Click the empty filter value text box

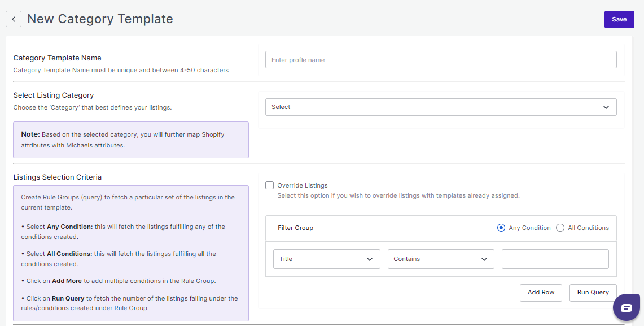pyautogui.click(x=555, y=259)
